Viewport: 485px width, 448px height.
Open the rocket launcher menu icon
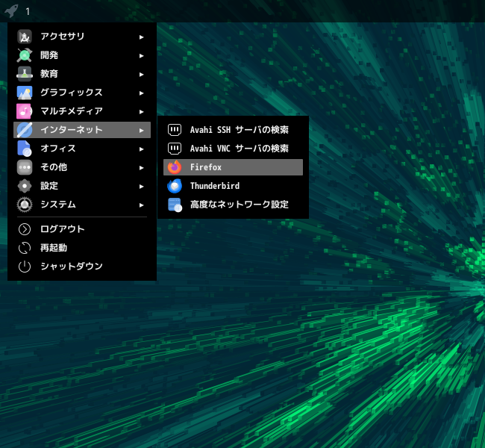pos(11,11)
